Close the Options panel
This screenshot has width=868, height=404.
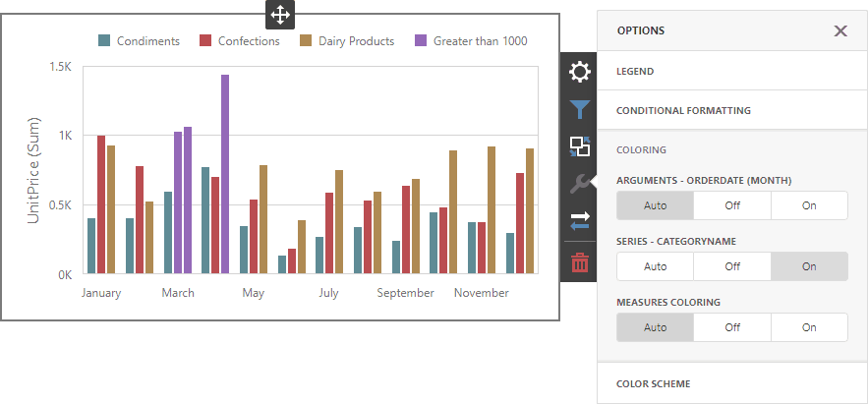(x=840, y=30)
